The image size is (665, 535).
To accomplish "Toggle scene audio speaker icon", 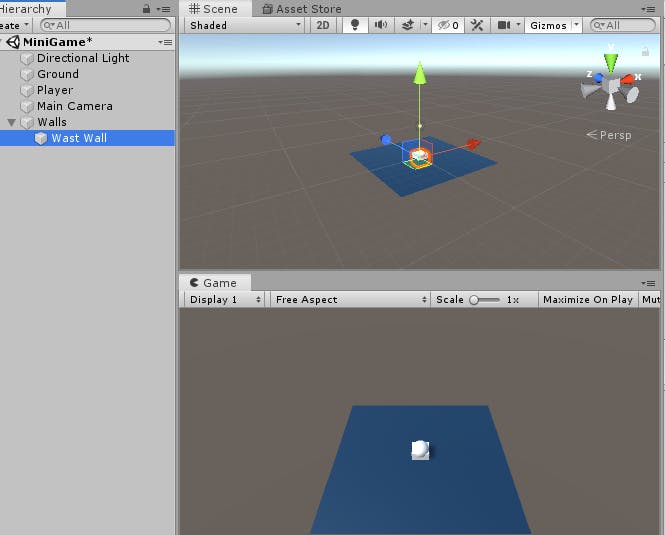I will 380,25.
